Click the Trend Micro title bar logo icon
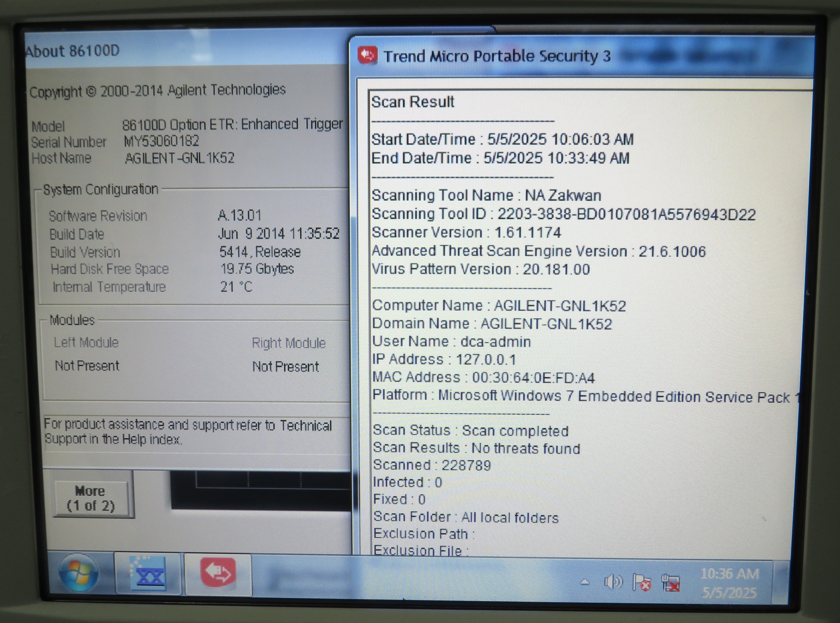 (367, 56)
